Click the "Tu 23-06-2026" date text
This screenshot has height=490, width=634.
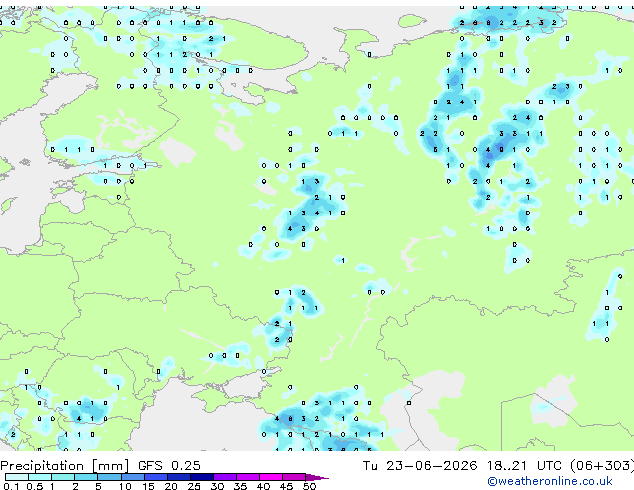420,466
